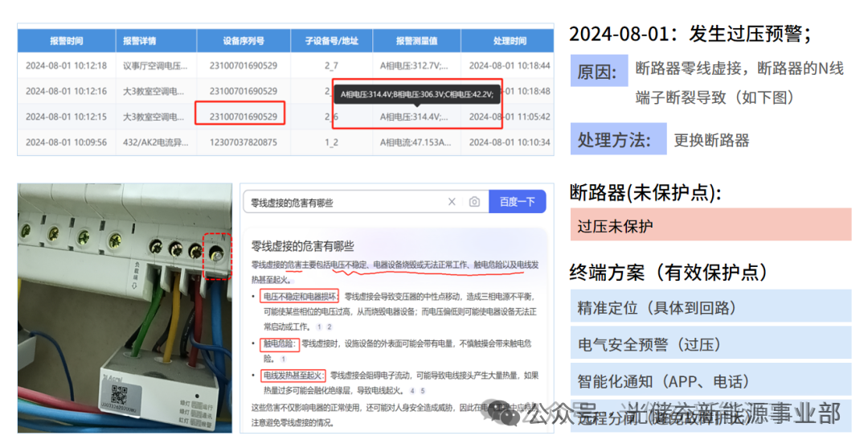Click alarm time 2024-08-01 10:12:18

point(67,65)
